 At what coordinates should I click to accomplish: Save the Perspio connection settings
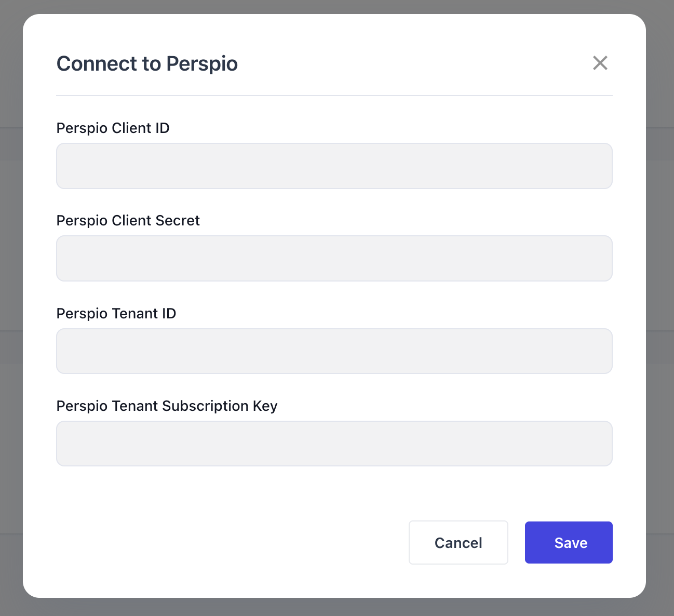(x=569, y=543)
